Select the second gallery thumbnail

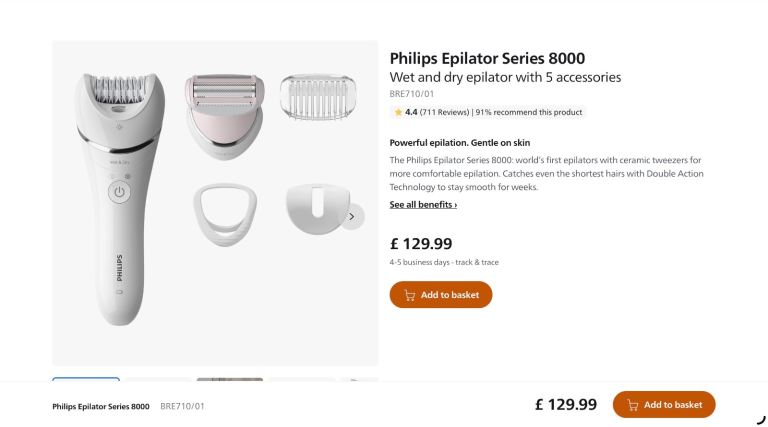click(158, 380)
